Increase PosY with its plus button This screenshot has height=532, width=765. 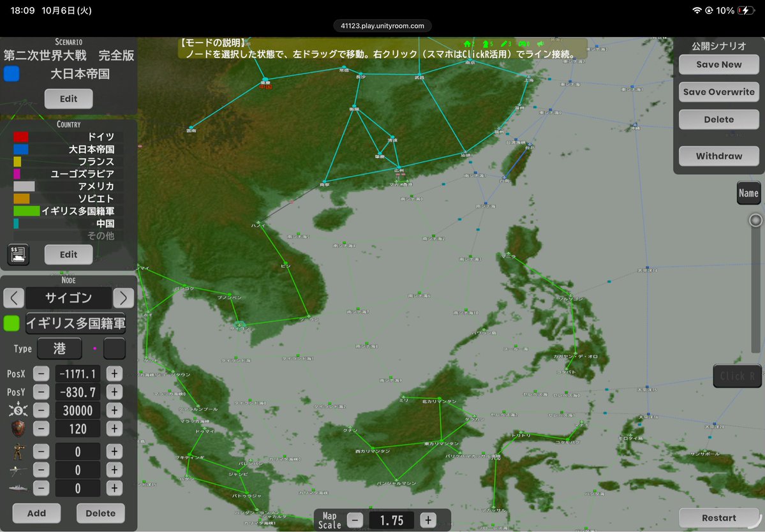[x=114, y=392]
